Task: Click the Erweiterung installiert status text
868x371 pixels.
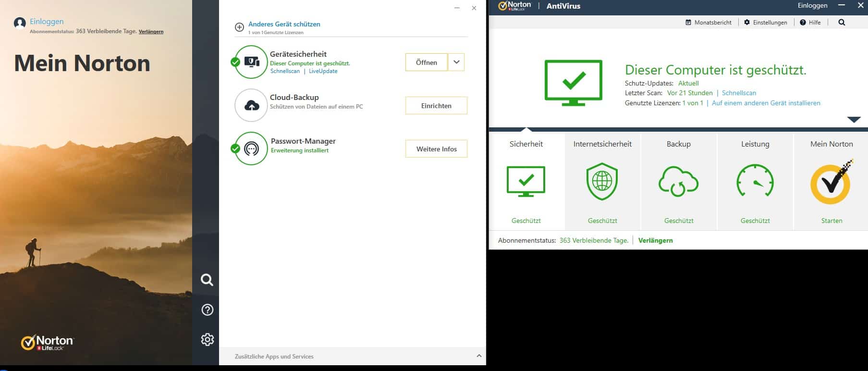Action: coord(300,150)
